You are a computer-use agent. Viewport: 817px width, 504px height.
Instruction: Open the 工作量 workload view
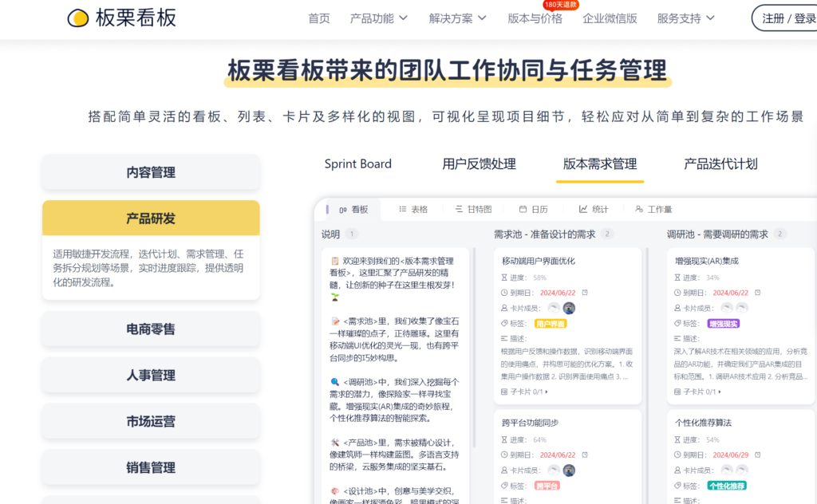[653, 209]
